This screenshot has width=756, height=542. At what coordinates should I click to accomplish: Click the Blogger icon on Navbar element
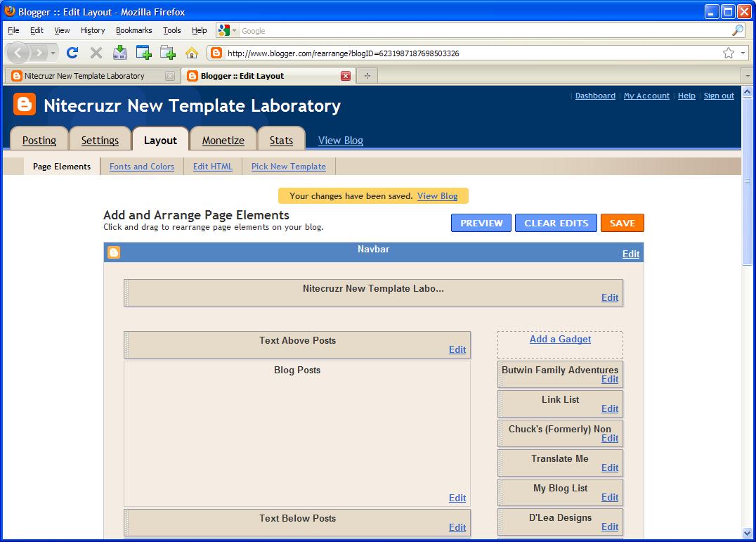point(114,252)
